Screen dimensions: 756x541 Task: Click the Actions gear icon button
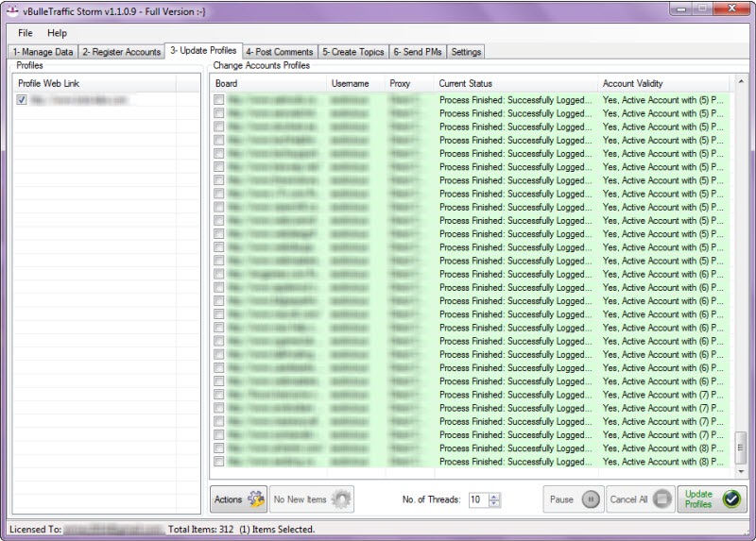point(256,499)
